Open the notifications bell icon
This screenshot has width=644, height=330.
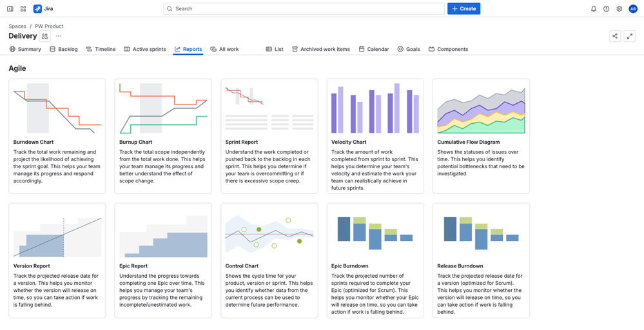click(594, 8)
